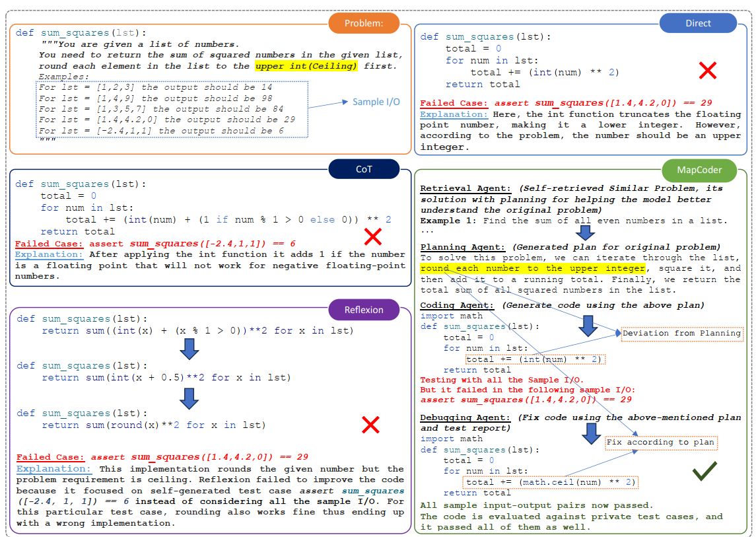Click the red X mark in Direct panel

[x=707, y=71]
